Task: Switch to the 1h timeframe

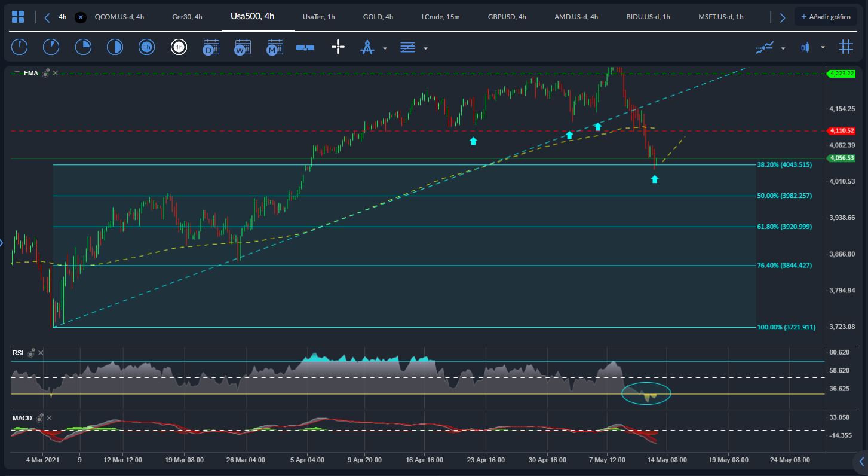Action: point(146,47)
